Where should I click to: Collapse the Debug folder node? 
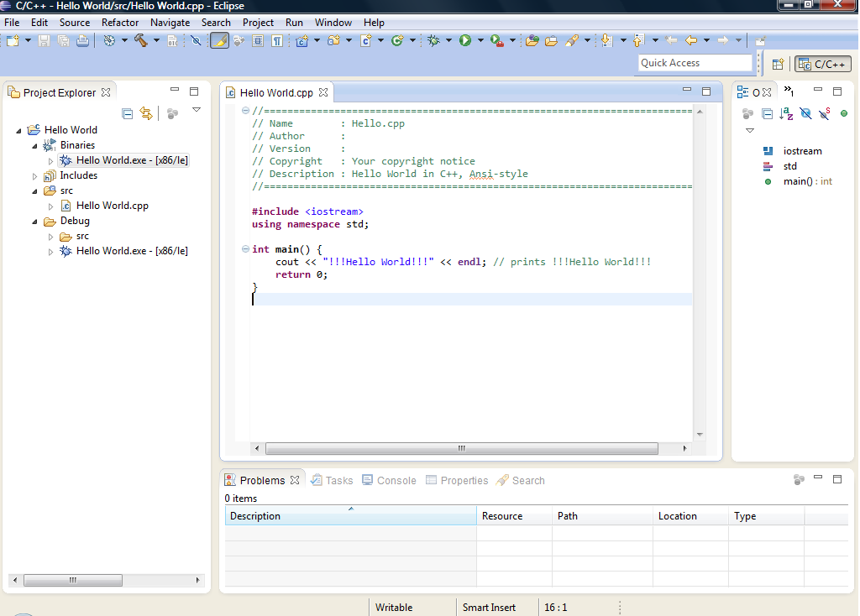(35, 222)
